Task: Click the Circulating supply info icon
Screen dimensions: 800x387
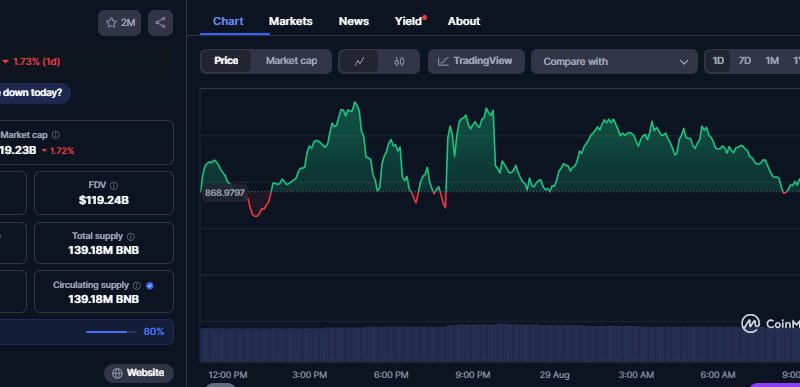Action: 137,286
